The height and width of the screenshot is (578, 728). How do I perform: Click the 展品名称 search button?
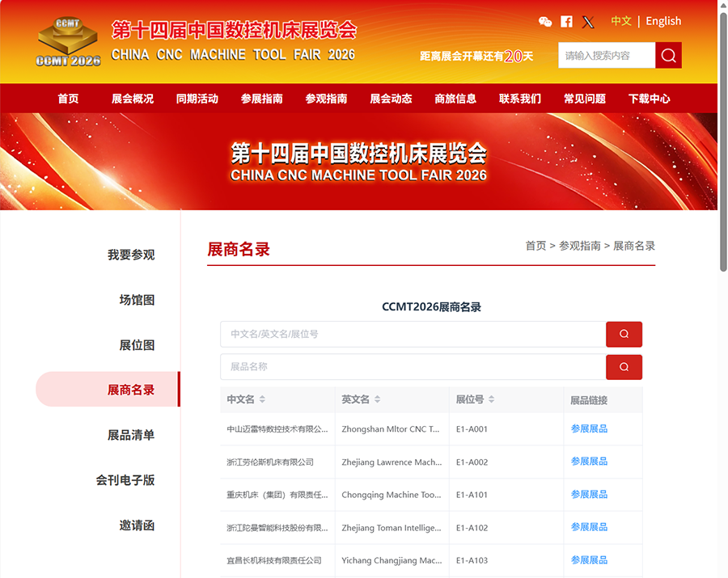624,366
